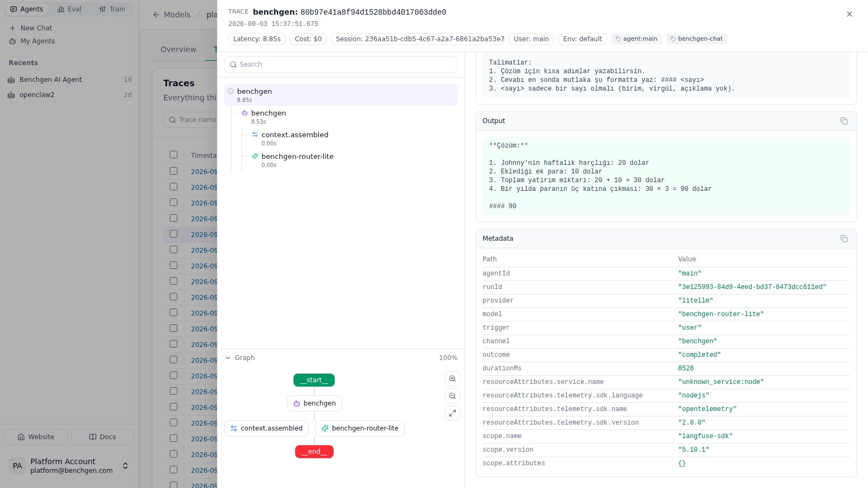Start a New Chat
Image resolution: width=868 pixels, height=488 pixels.
(31, 28)
